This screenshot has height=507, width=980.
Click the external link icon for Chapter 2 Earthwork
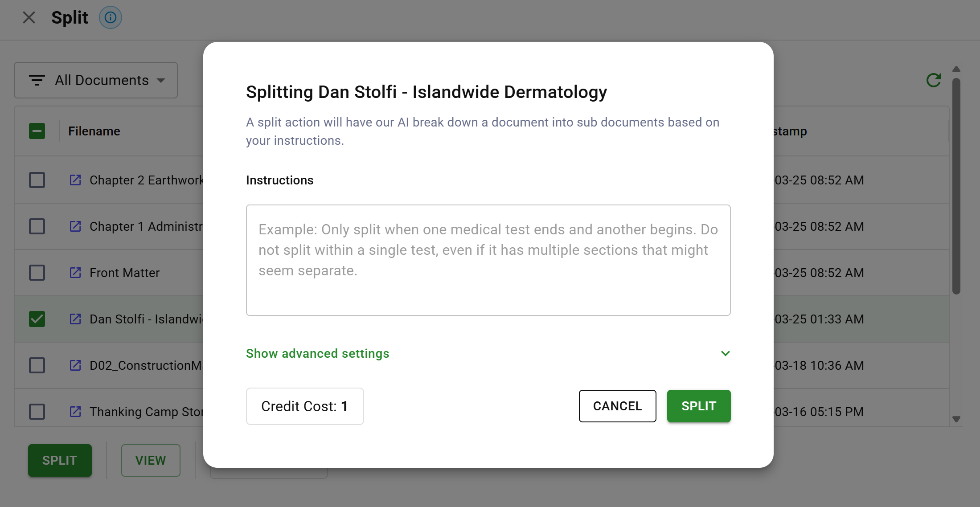pyautogui.click(x=75, y=180)
